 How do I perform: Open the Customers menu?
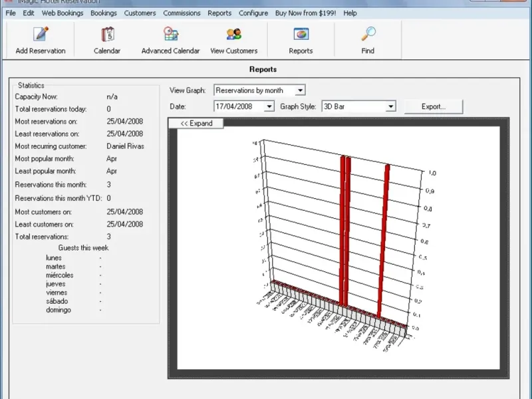tap(140, 13)
